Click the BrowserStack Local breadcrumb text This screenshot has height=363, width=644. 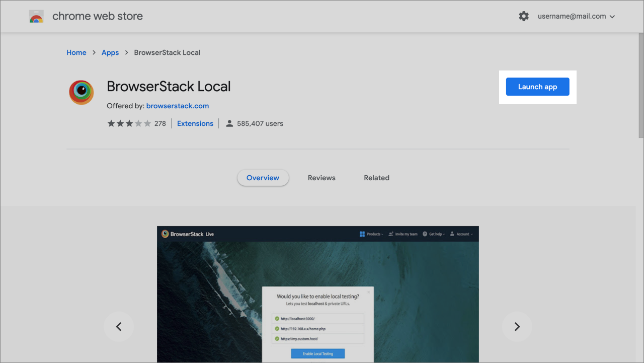(168, 52)
